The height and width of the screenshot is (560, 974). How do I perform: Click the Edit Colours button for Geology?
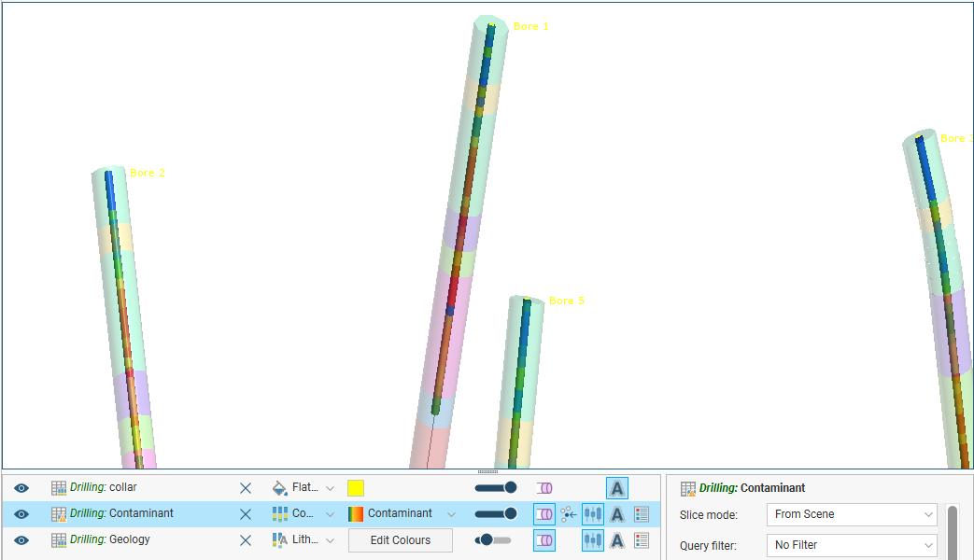pos(401,540)
